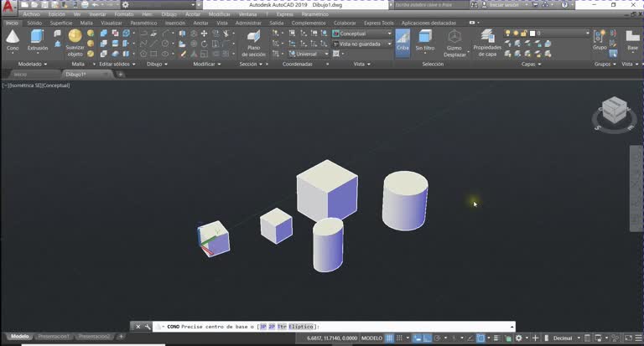
Task: Select the Line tool in Dibujo
Action: (153, 44)
